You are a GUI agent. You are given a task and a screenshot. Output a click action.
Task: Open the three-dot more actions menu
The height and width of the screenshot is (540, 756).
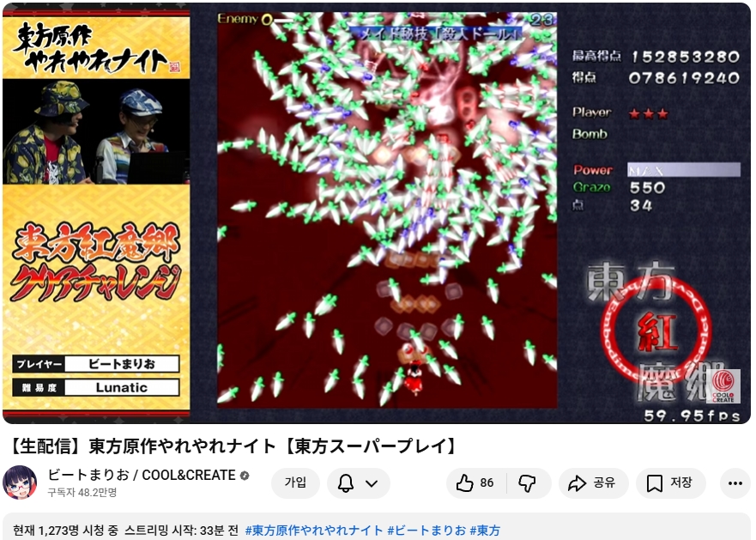(735, 483)
